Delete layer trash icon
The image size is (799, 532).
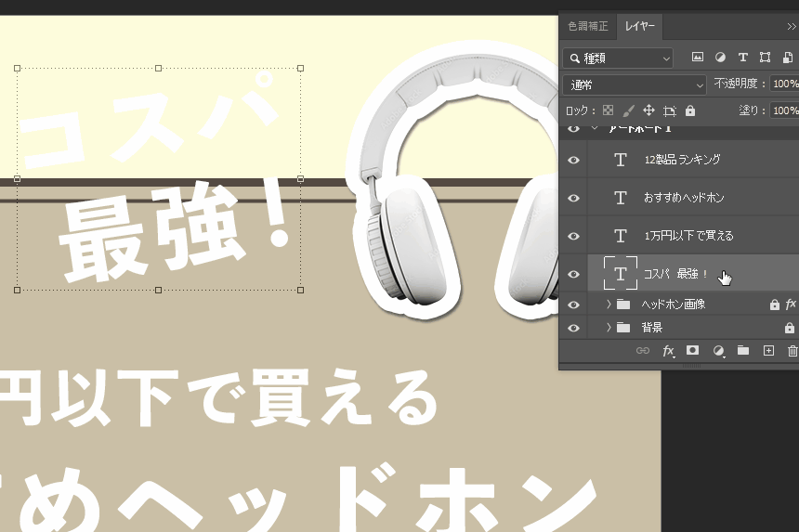tap(792, 350)
